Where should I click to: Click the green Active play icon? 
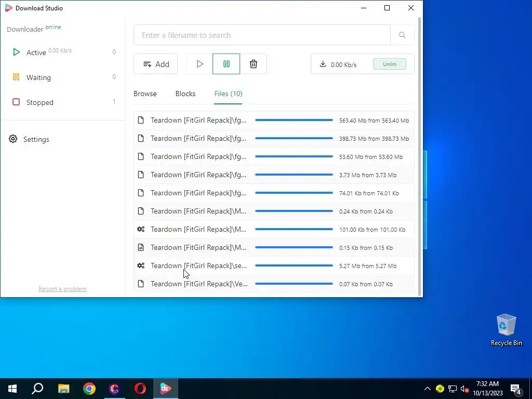tap(16, 52)
